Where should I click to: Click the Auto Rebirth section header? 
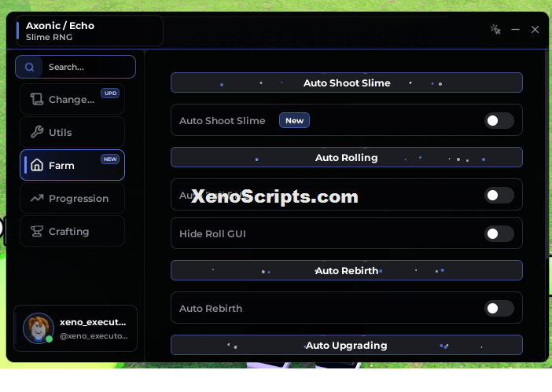point(347,270)
